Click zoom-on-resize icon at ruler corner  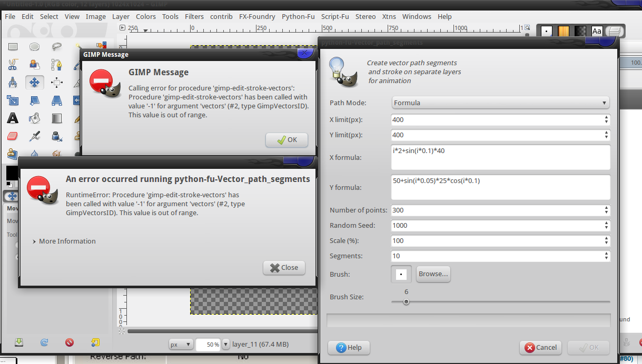pyautogui.click(x=527, y=28)
